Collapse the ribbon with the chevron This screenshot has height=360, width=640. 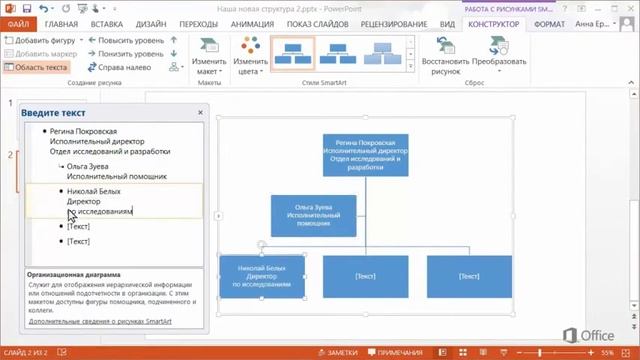[x=631, y=82]
